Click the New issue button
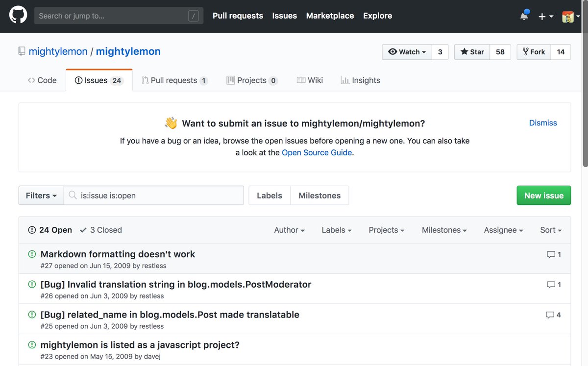This screenshot has width=588, height=366. click(x=544, y=195)
